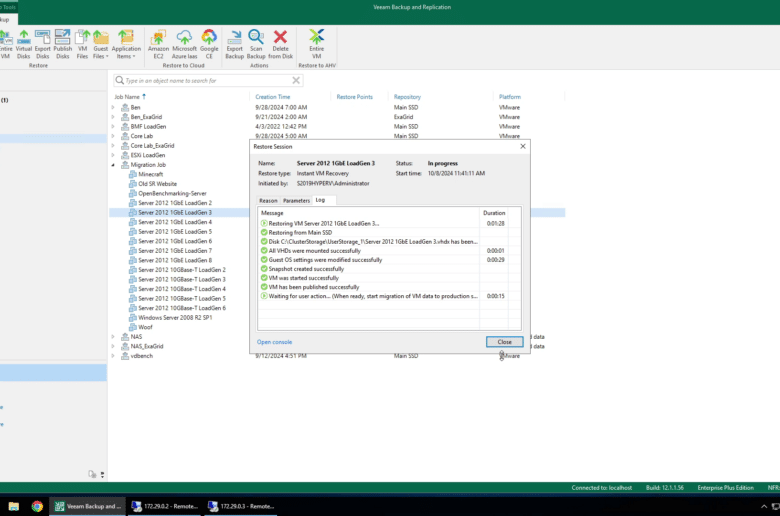780x516 pixels.
Task: Click the Close button in Restore Session
Action: [504, 342]
